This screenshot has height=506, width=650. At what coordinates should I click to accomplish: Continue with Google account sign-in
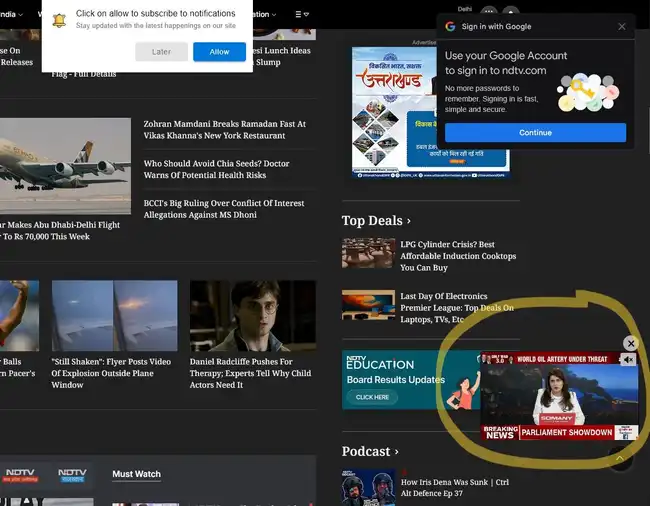(x=535, y=133)
